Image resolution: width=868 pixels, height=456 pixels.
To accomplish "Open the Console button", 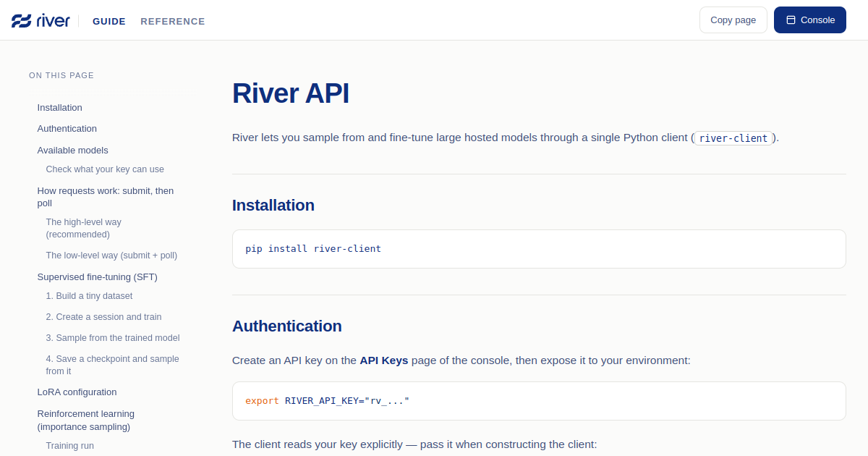I will click(810, 20).
